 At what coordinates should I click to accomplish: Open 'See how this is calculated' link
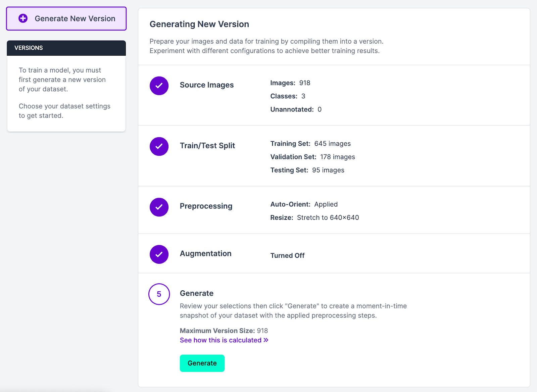point(221,340)
